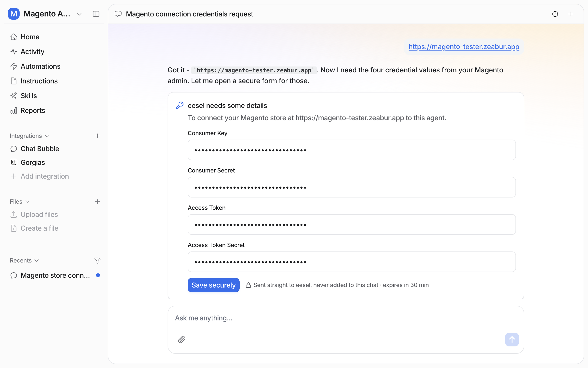This screenshot has width=588, height=368.
Task: Collapse the Recents section
Action: click(24, 261)
